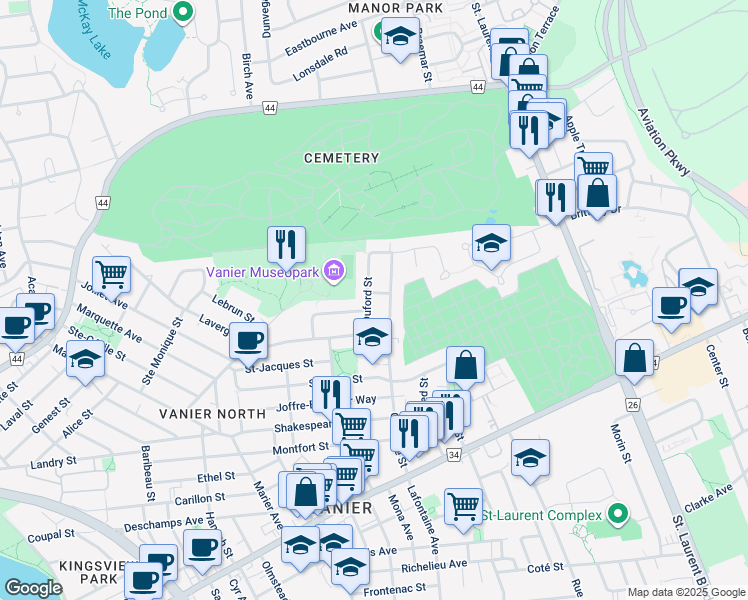This screenshot has height=600, width=748.
Task: Click the school marker above Richelieu Ave
Action: (350, 567)
